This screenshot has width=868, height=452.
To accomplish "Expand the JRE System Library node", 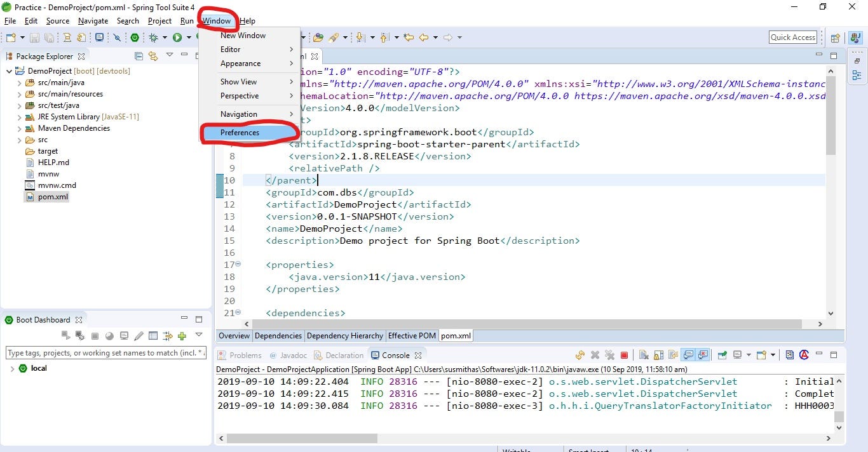I will click(x=19, y=117).
